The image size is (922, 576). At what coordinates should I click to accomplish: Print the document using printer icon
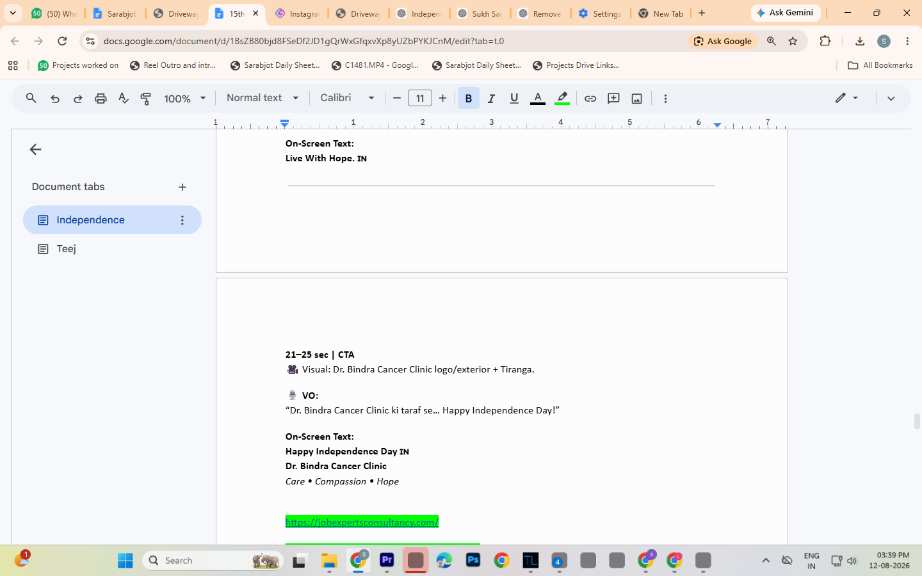pyautogui.click(x=101, y=99)
